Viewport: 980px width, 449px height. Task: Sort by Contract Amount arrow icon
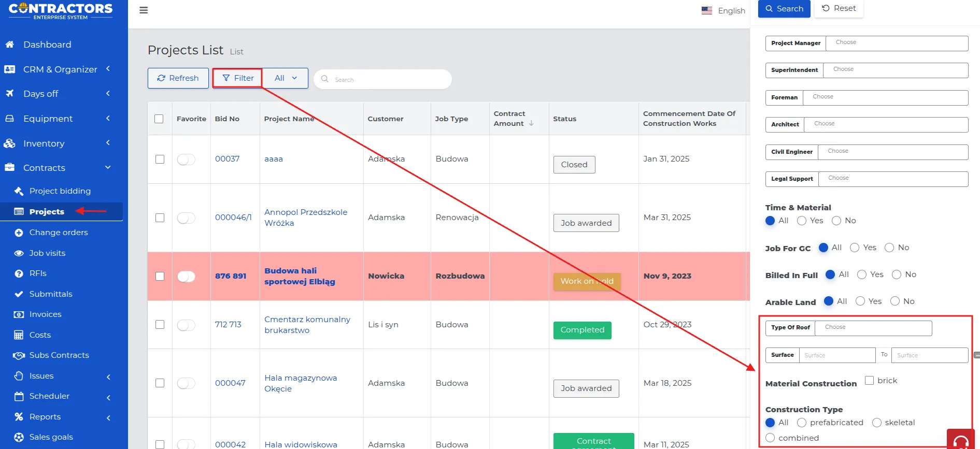pyautogui.click(x=531, y=123)
